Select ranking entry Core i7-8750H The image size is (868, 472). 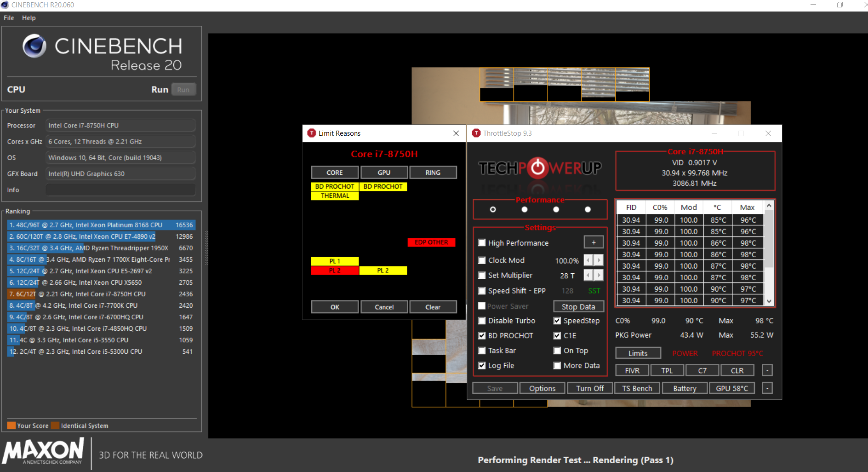tap(101, 294)
